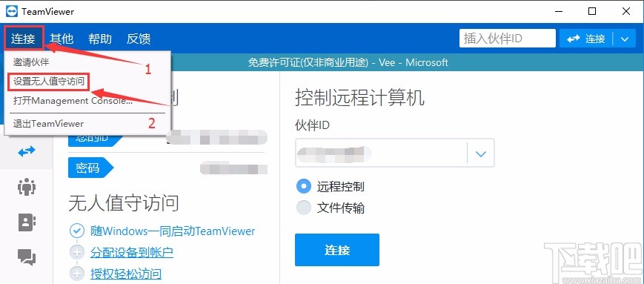This screenshot has height=284, width=644.
Task: Click 随Windows一同启动TeamViewer link
Action: click(x=173, y=231)
